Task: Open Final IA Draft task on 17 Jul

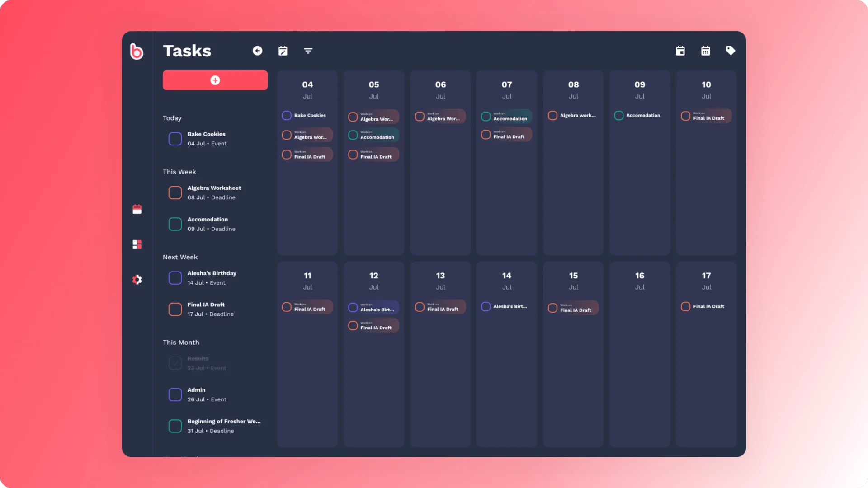Action: (706, 306)
